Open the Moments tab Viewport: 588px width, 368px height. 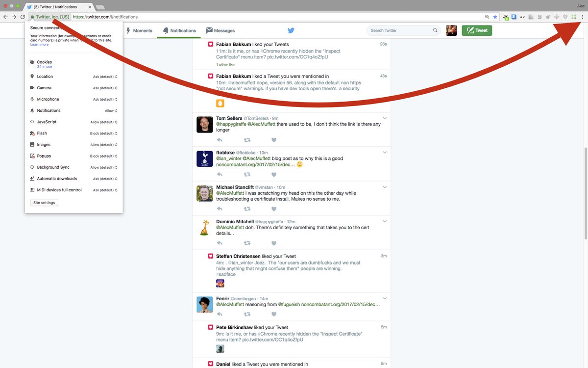(x=139, y=30)
